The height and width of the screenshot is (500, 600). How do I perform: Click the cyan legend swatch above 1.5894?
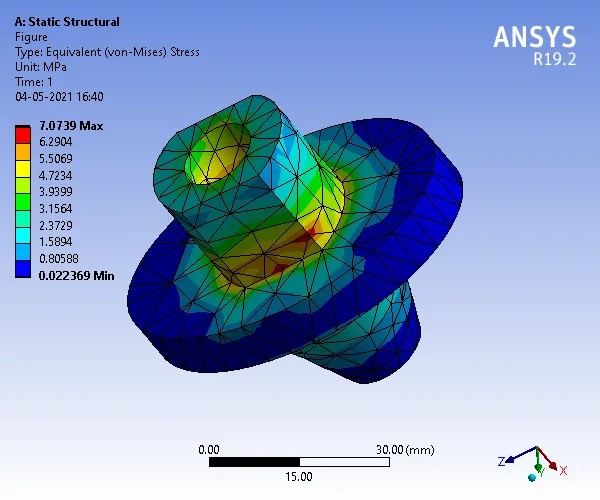(x=23, y=235)
